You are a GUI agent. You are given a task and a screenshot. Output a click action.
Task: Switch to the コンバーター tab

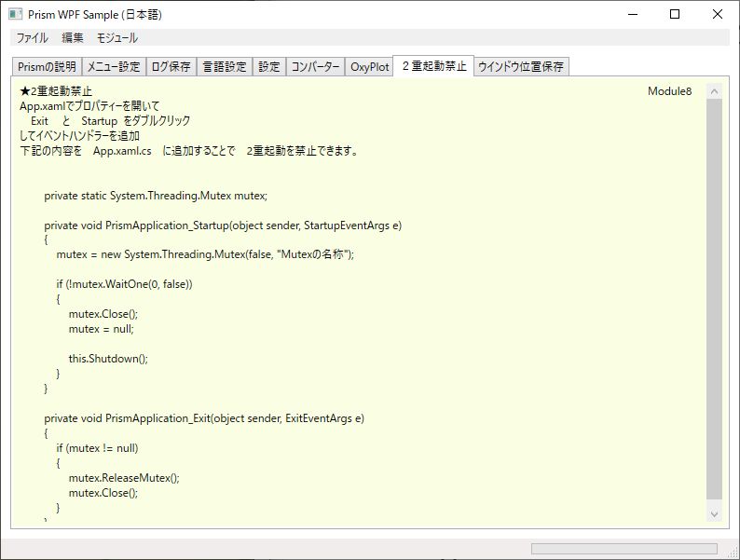click(315, 66)
